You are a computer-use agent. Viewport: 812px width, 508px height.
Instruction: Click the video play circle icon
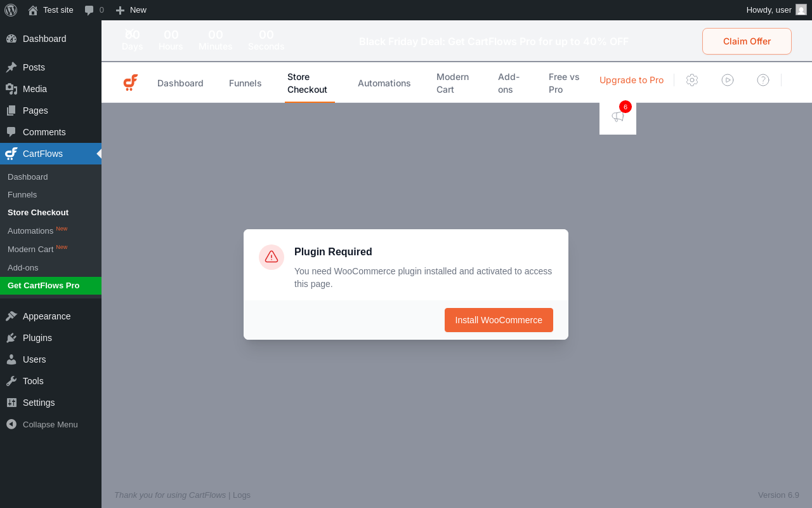(x=728, y=80)
